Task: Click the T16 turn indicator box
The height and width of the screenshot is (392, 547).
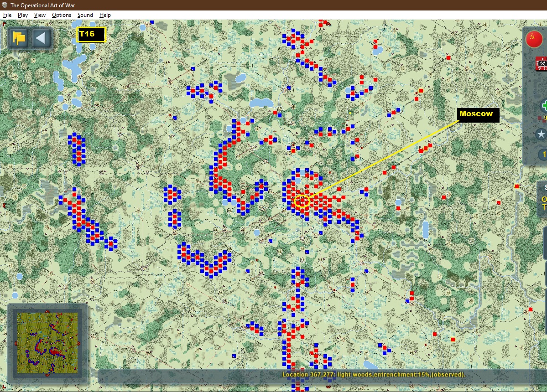Action: click(x=91, y=35)
